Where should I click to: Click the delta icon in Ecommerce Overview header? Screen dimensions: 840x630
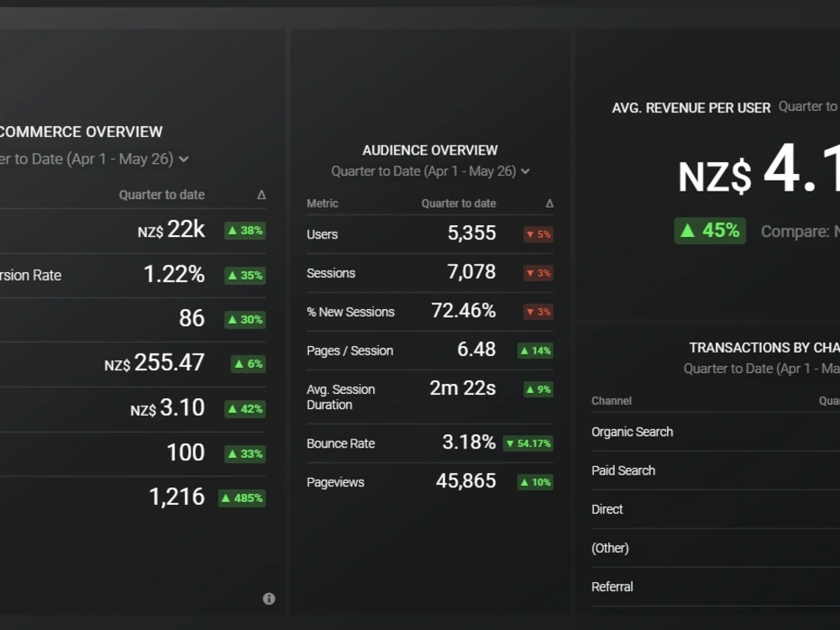261,195
